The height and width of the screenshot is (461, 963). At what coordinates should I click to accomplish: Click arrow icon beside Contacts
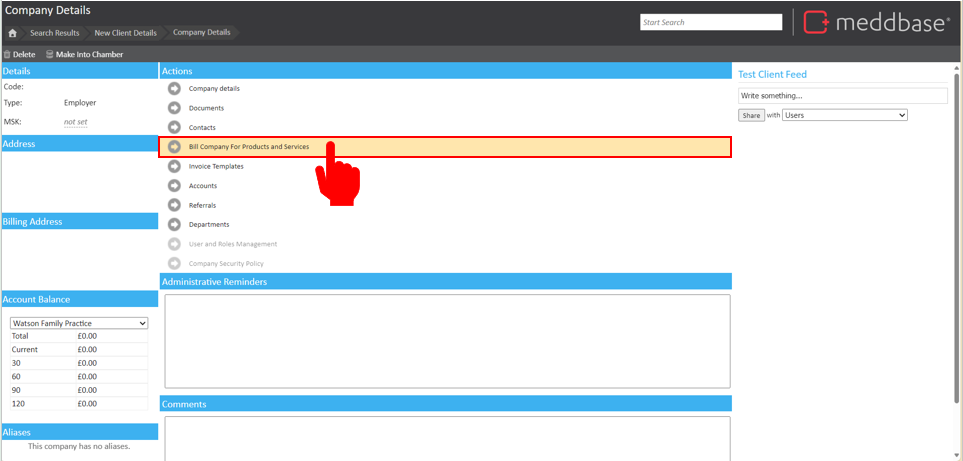(x=174, y=128)
